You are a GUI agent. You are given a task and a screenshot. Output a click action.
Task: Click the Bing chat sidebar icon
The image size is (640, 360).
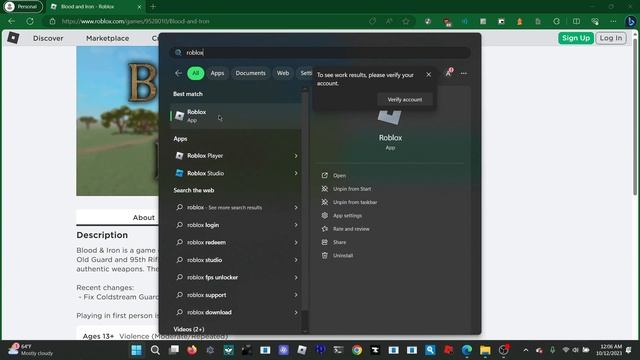[x=631, y=21]
